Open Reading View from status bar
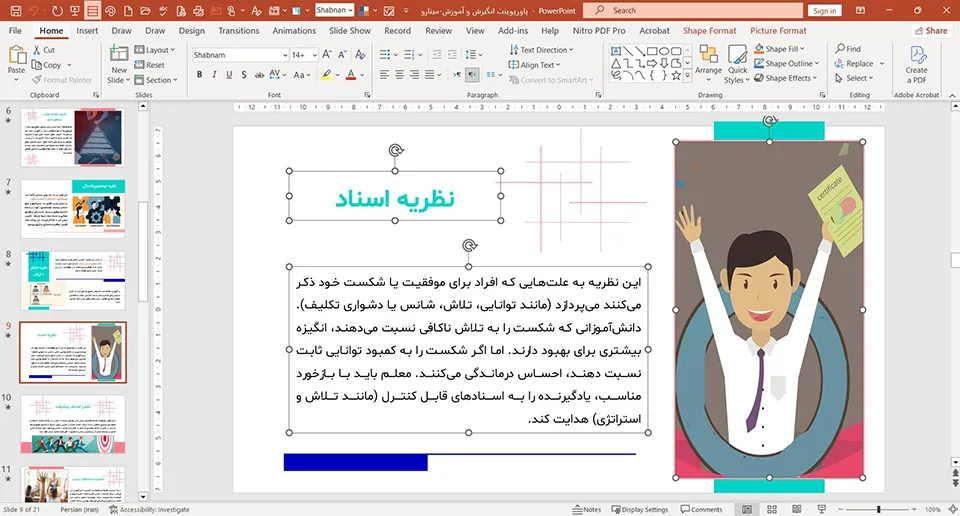Image resolution: width=960 pixels, height=516 pixels. tap(797, 509)
